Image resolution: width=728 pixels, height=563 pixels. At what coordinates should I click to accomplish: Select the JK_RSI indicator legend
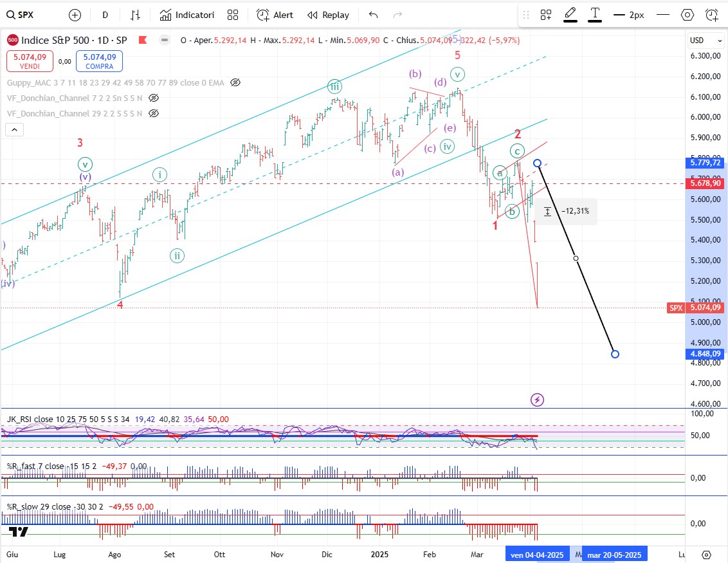68,419
